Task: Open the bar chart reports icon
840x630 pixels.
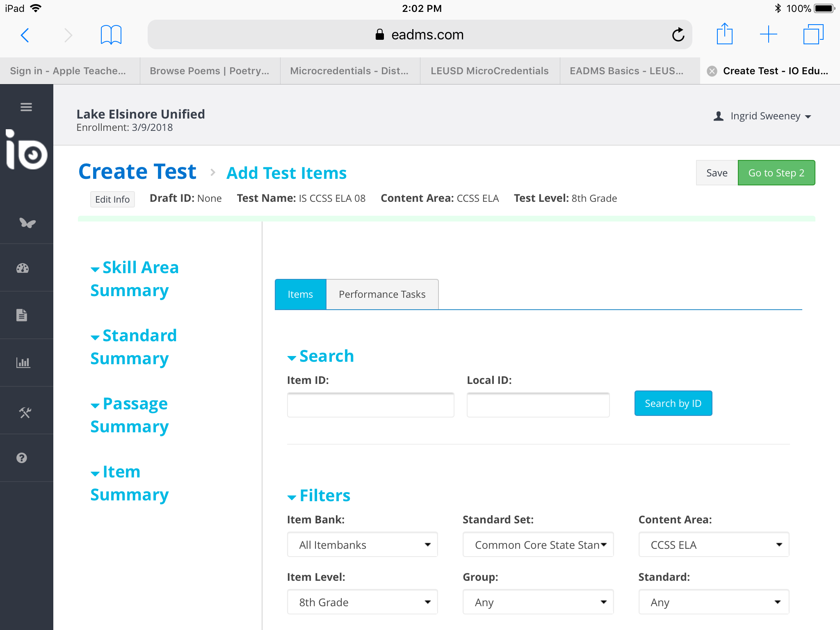Action: coord(23,363)
